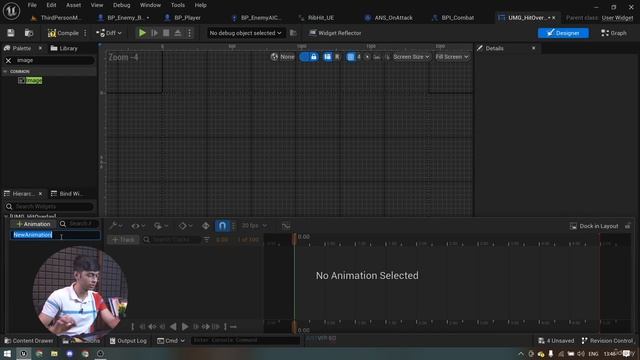
Task: Toggle the R respect locks button
Action: (x=337, y=57)
